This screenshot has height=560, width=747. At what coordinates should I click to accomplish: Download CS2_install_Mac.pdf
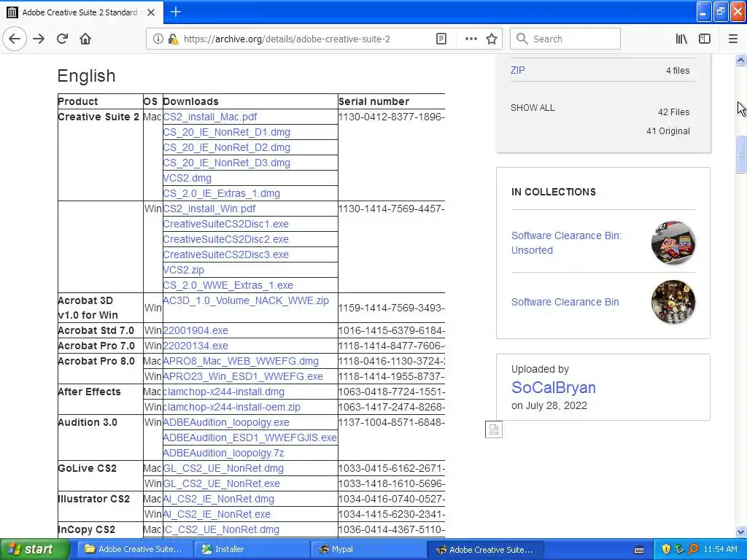point(209,117)
